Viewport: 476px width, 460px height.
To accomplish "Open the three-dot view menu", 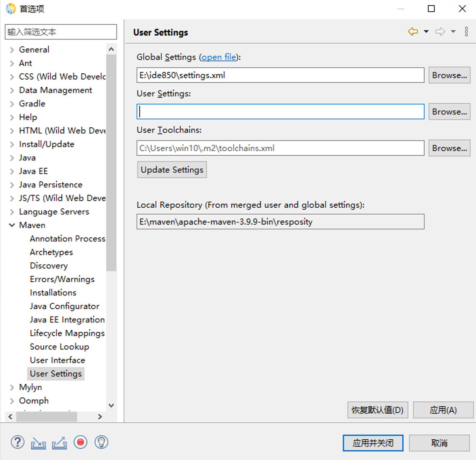I will click(466, 32).
